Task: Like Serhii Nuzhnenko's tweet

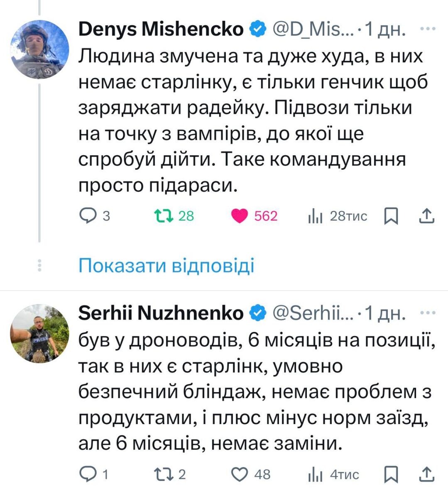Action: pos(239,474)
